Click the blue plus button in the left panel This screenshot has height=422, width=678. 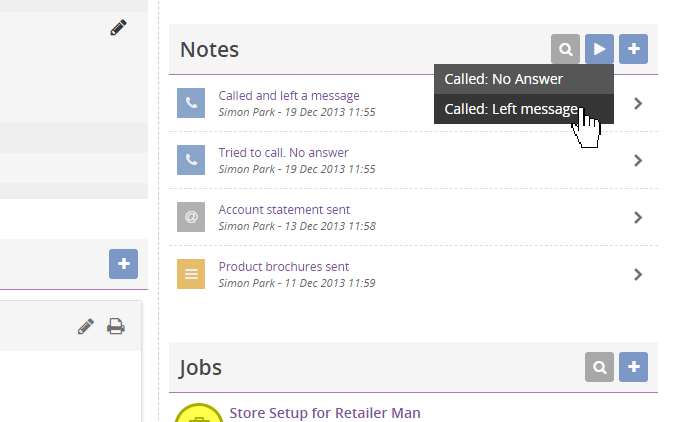[124, 264]
